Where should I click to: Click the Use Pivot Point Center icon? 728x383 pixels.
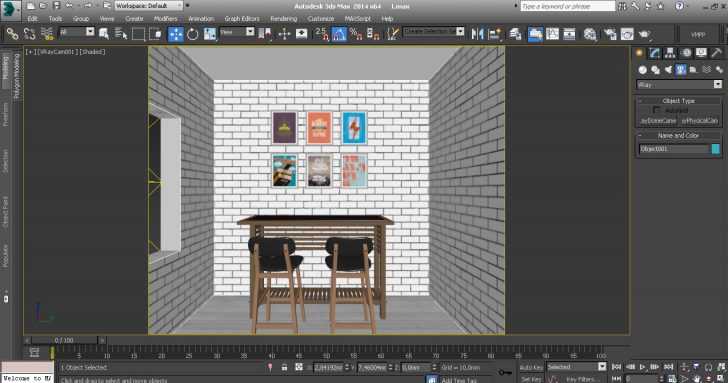pyautogui.click(x=265, y=33)
